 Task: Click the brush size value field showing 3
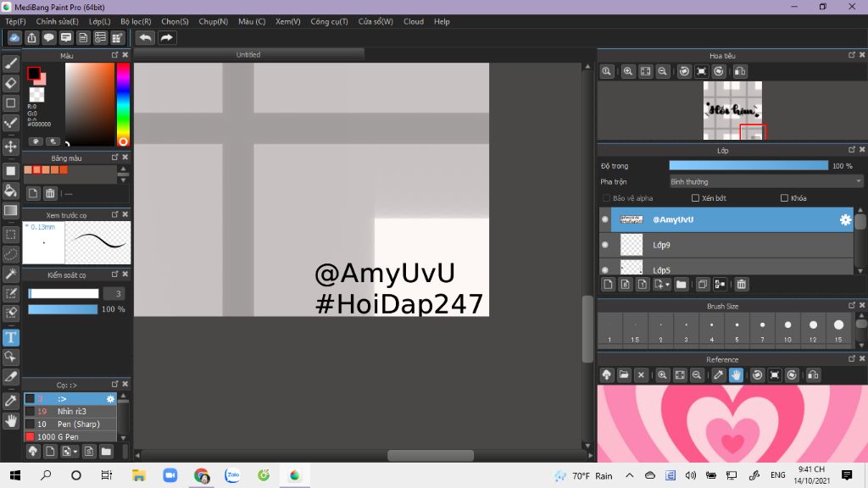(x=114, y=294)
